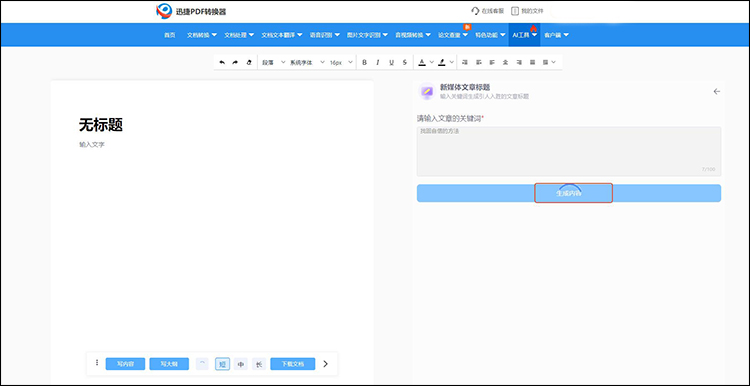This screenshot has height=386, width=750.
Task: Open the 系统字体 font dropdown
Action: [307, 62]
